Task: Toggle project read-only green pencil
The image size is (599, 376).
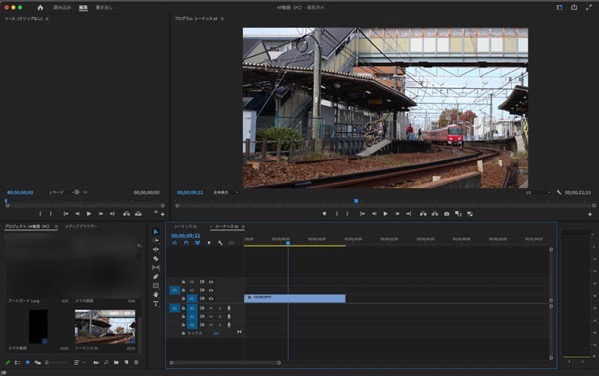Action: click(x=7, y=362)
